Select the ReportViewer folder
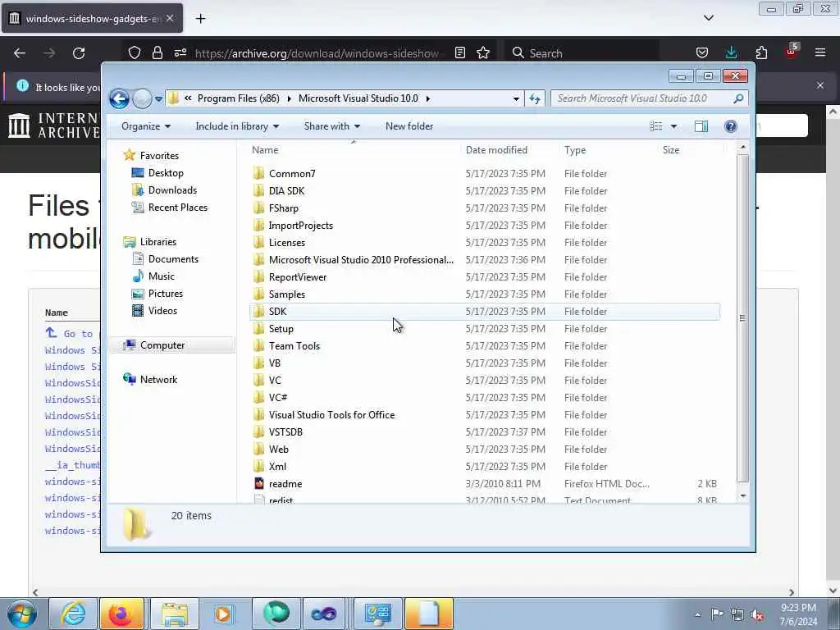The width and height of the screenshot is (840, 630). [297, 277]
